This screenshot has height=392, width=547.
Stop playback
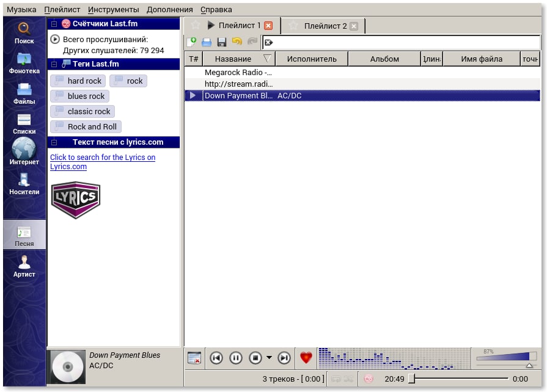click(x=255, y=358)
